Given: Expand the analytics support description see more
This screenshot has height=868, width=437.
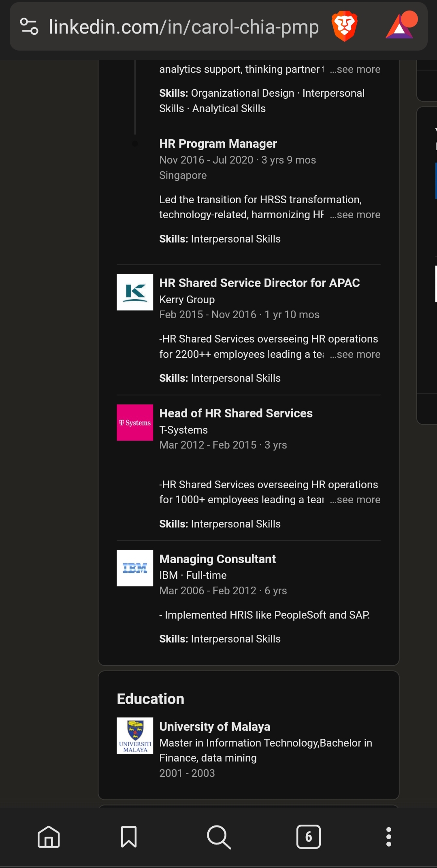Looking at the screenshot, I should click(x=355, y=70).
